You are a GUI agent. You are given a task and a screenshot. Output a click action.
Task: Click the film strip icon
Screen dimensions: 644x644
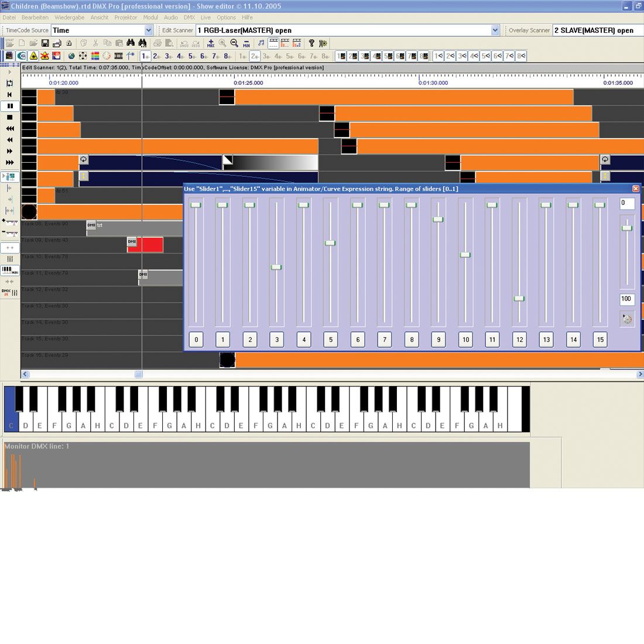[x=118, y=56]
